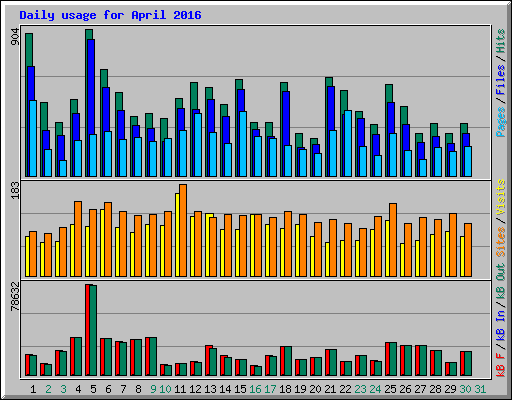Click the 183 axis value label
Viewport: 512px width, 400px height.
coord(15,191)
